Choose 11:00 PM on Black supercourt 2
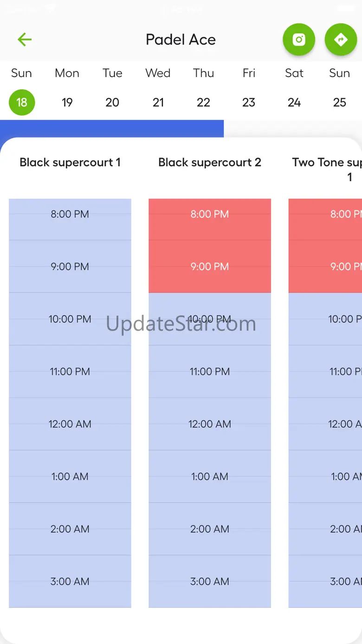 click(210, 372)
